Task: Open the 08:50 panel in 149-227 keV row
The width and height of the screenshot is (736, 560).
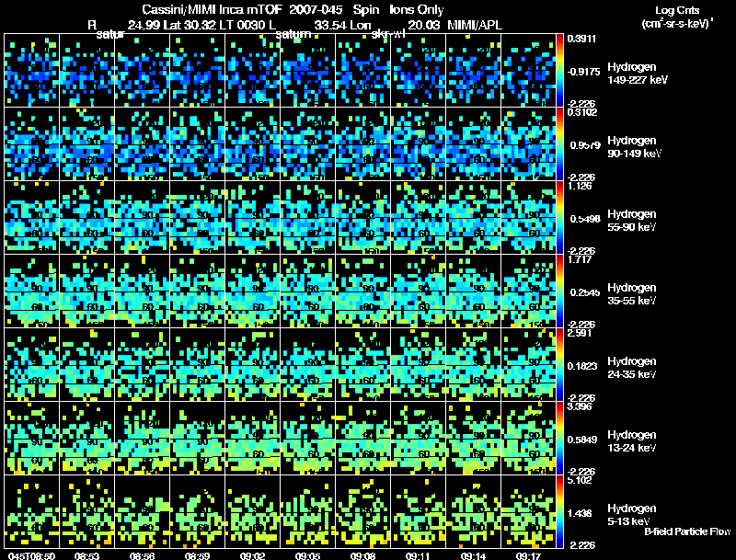Action: click(x=31, y=71)
